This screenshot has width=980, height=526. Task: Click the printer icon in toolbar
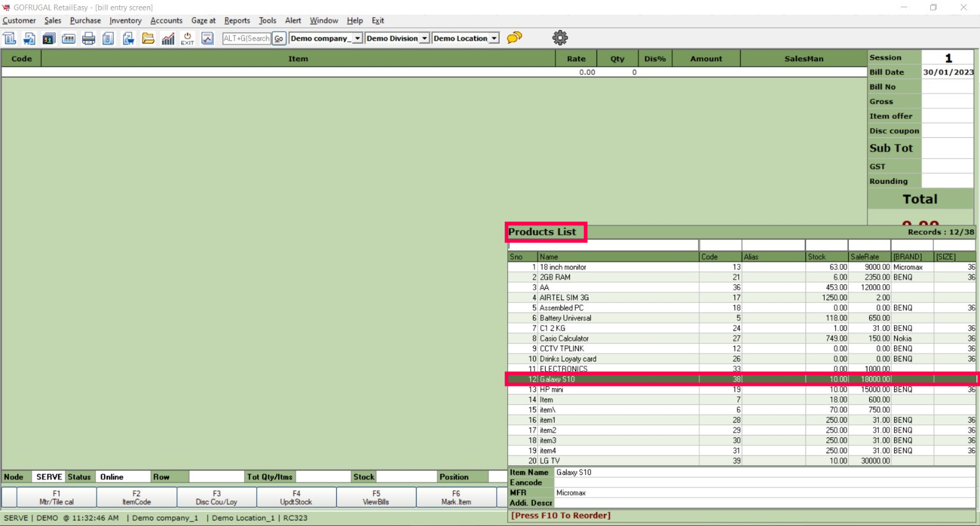[x=89, y=39]
